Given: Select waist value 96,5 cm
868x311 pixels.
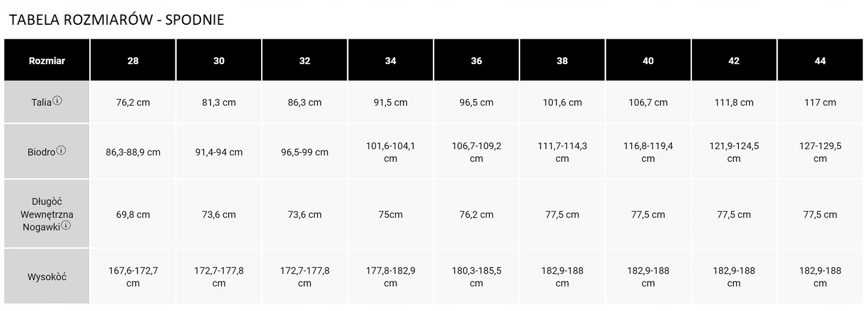Looking at the screenshot, I should (477, 103).
